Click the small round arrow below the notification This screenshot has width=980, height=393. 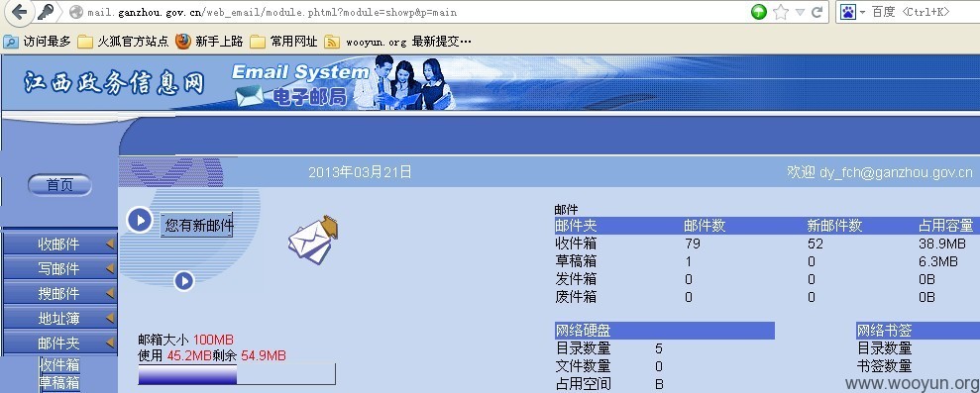click(183, 281)
